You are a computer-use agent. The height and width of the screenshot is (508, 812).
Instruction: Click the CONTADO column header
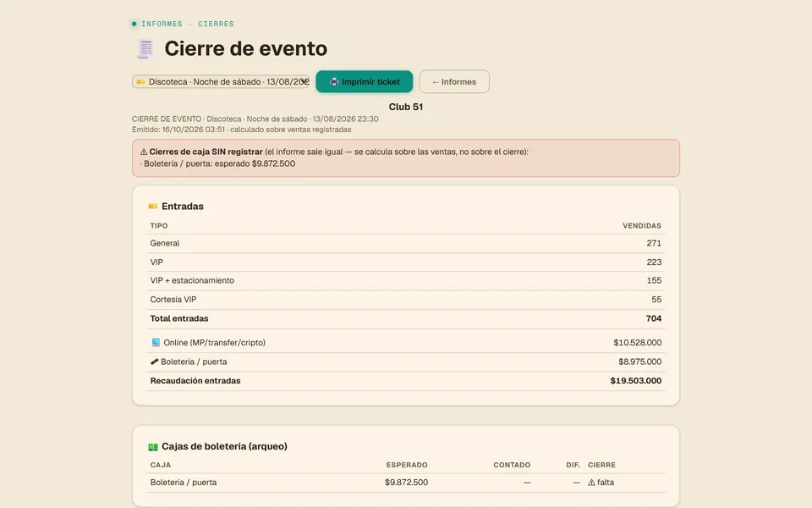(512, 465)
